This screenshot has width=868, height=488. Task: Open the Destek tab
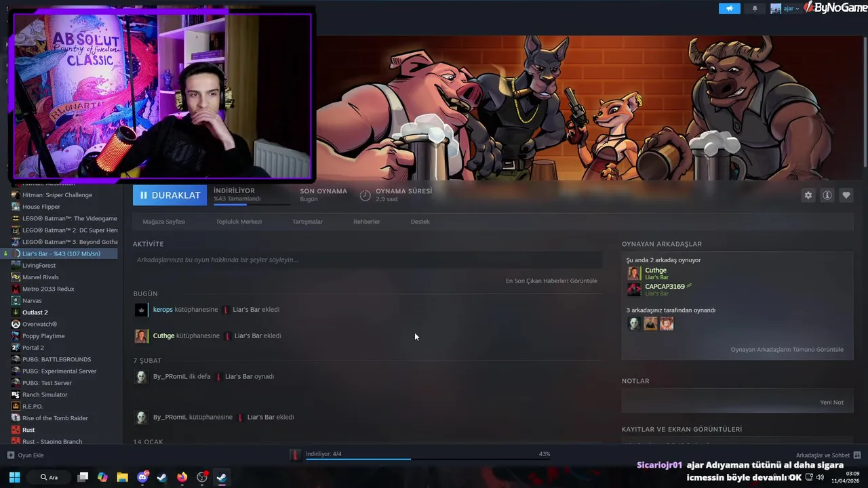420,222
